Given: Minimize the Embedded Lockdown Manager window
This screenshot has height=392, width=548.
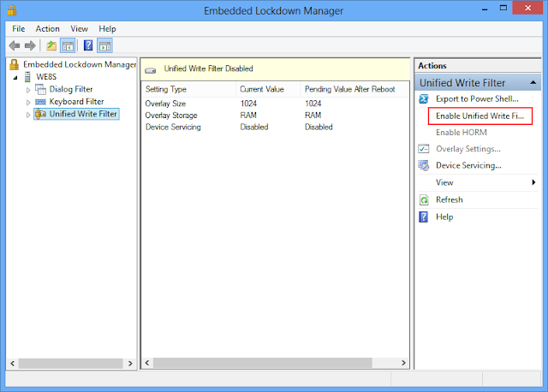Looking at the screenshot, I should pyautogui.click(x=485, y=9).
